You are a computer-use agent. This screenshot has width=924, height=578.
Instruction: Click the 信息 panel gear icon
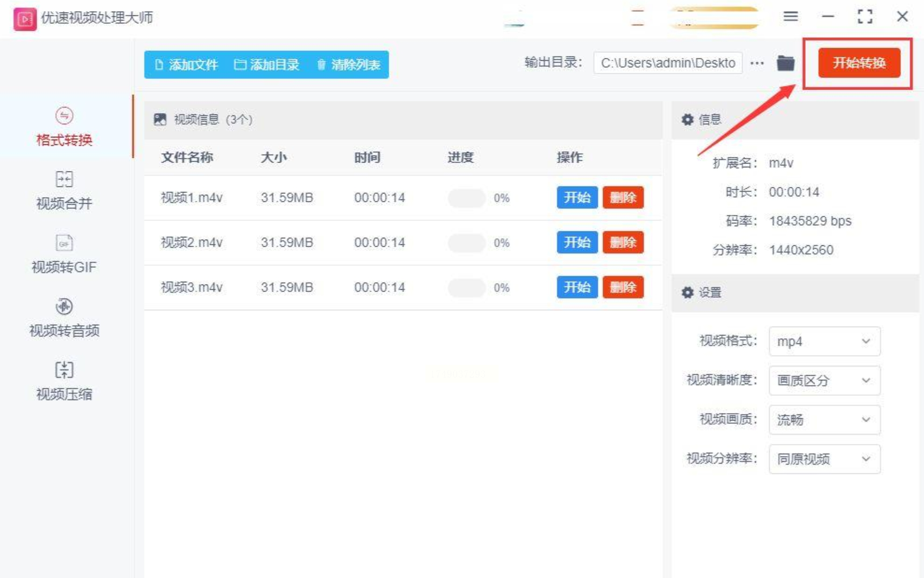click(x=687, y=120)
